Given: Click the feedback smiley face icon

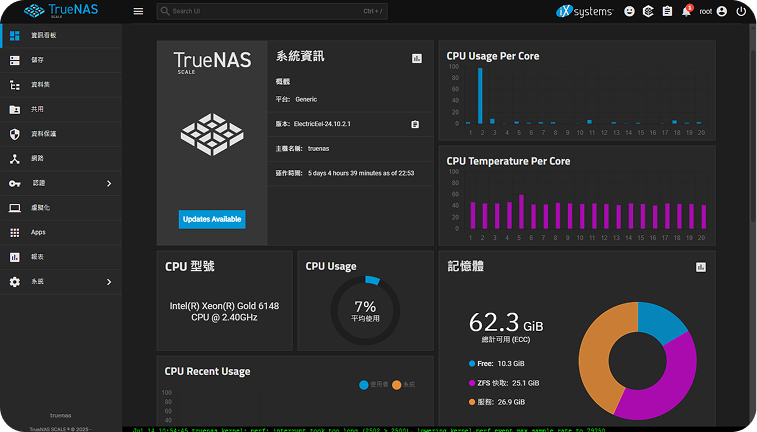Looking at the screenshot, I should (x=629, y=12).
